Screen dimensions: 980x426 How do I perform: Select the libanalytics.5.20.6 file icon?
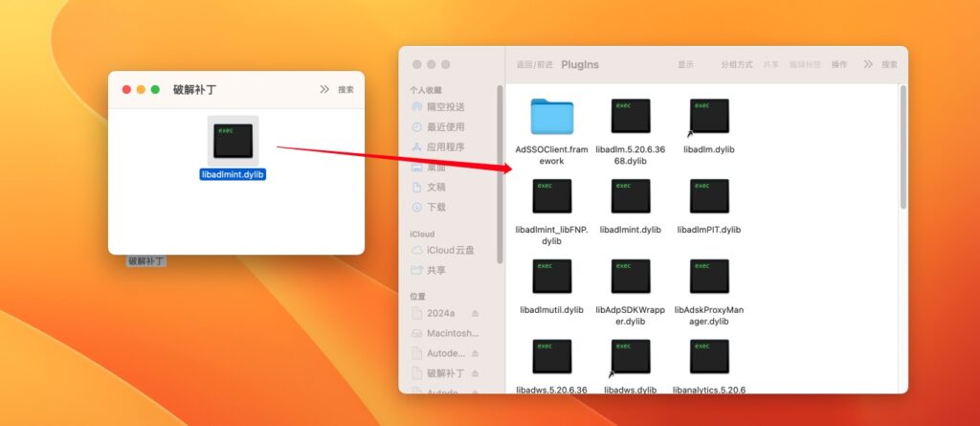click(x=709, y=356)
